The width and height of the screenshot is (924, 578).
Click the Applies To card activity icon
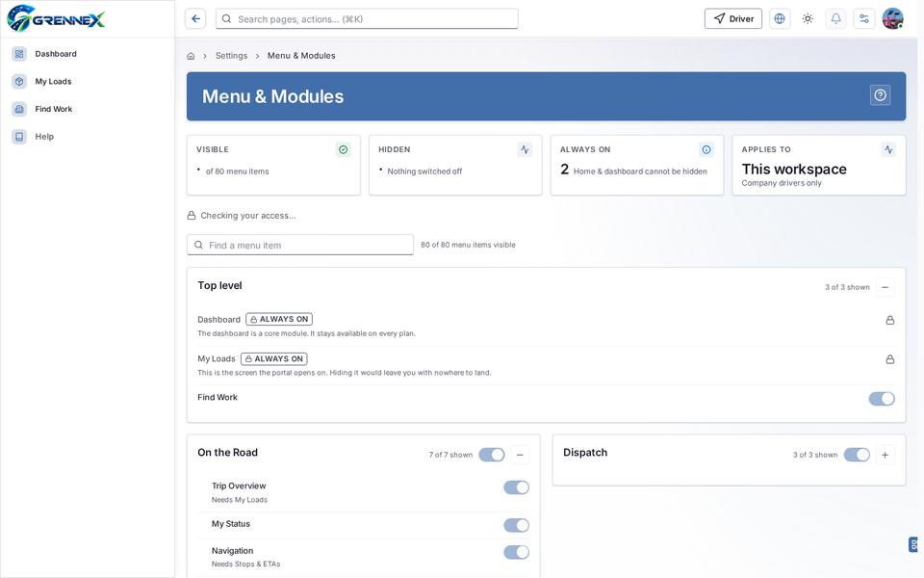[x=888, y=150]
